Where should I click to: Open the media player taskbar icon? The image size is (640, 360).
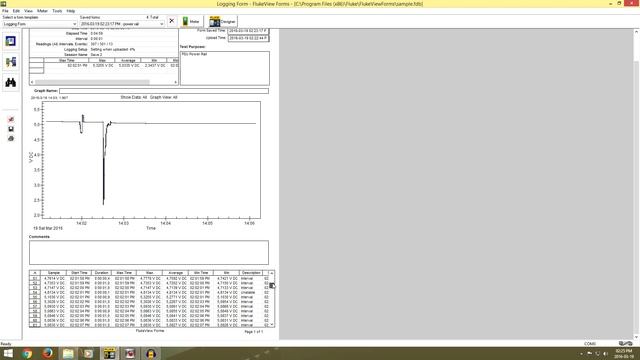pos(89,353)
